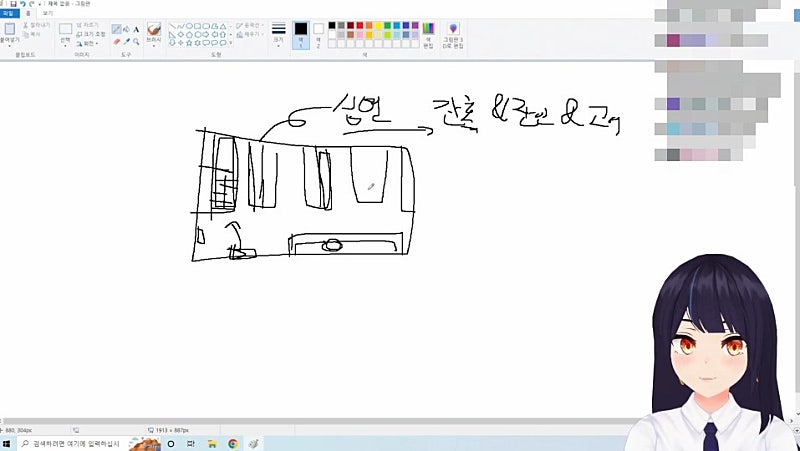Click Edit with Paint 3D button

tap(453, 33)
